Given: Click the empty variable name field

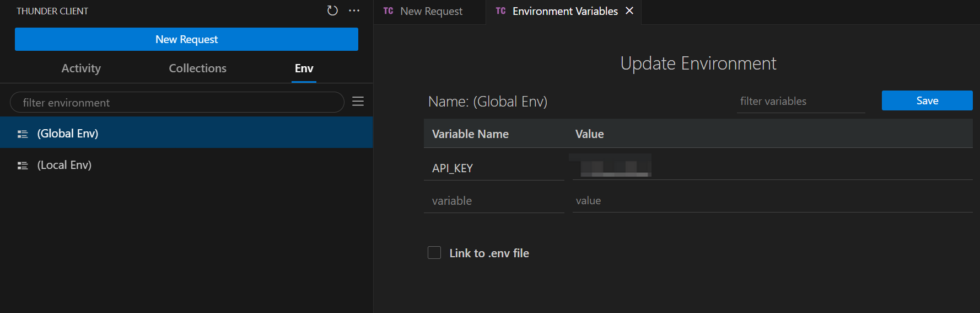Looking at the screenshot, I should coord(494,201).
